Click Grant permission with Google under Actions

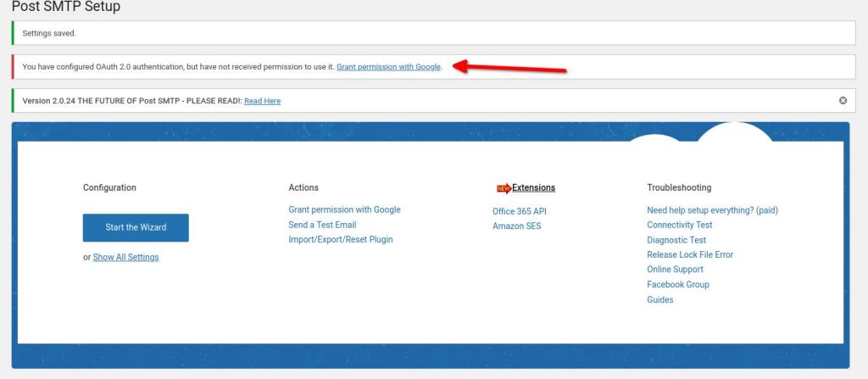[x=344, y=209]
